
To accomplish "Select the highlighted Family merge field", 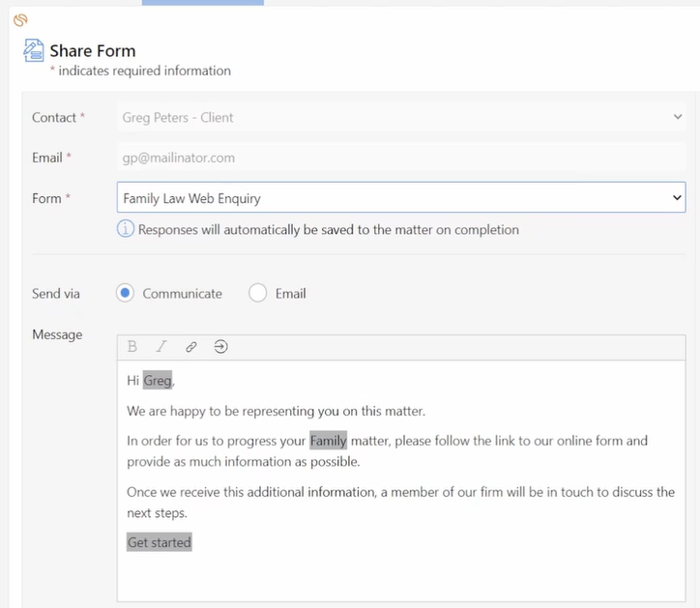I will pyautogui.click(x=328, y=441).
